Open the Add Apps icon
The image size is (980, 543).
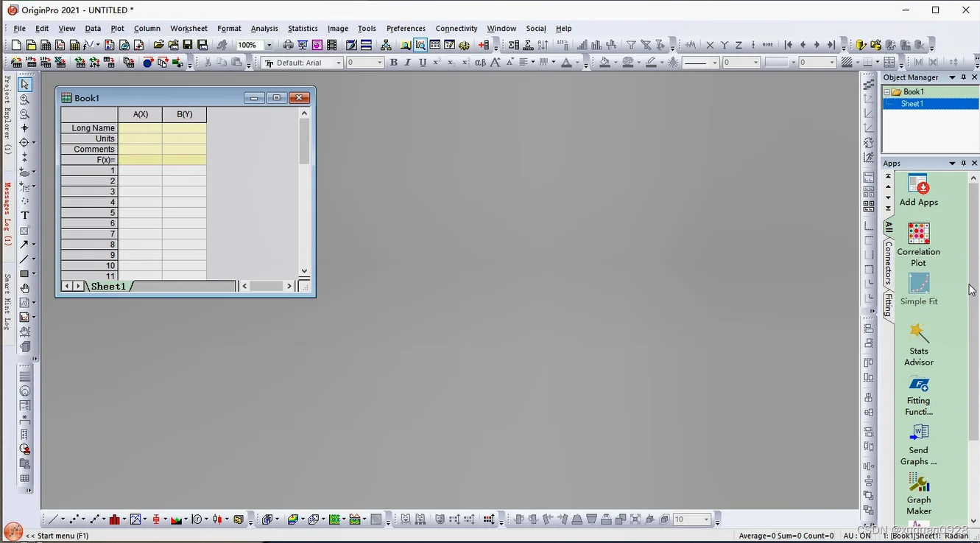918,190
